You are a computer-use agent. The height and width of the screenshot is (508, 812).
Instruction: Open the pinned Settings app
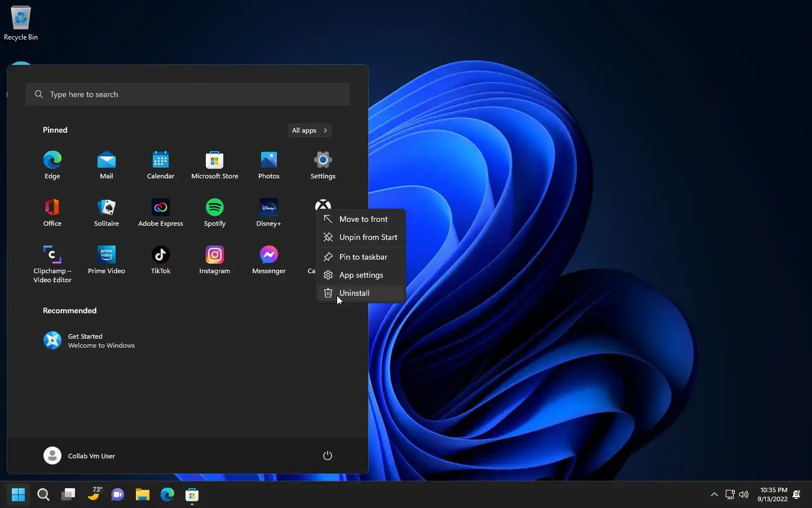click(323, 165)
